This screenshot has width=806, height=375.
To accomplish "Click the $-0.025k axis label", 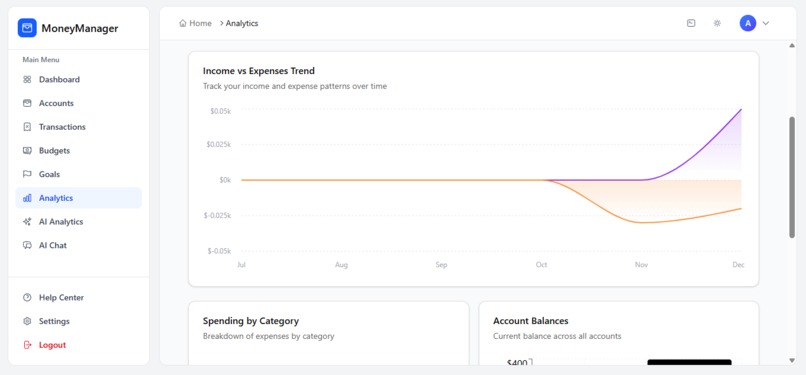I will (x=217, y=215).
